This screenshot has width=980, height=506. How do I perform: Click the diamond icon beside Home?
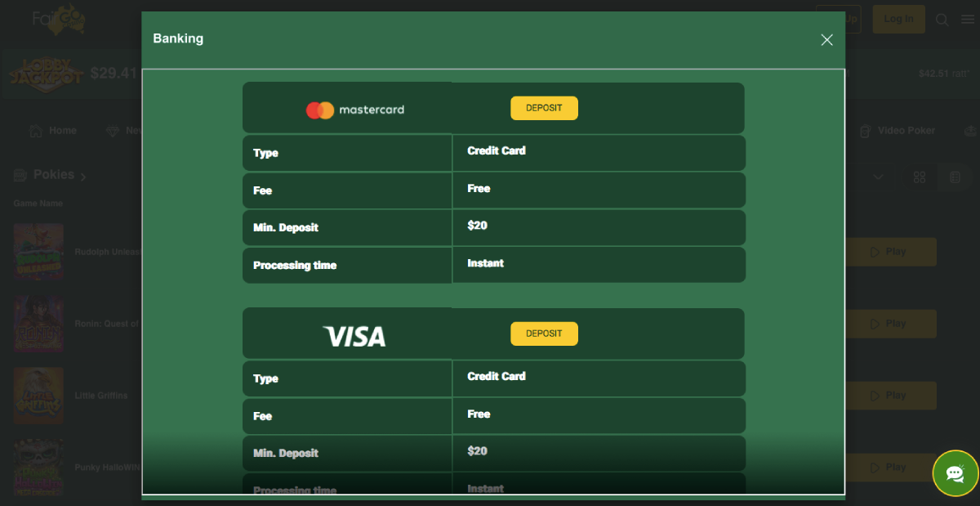point(113,131)
